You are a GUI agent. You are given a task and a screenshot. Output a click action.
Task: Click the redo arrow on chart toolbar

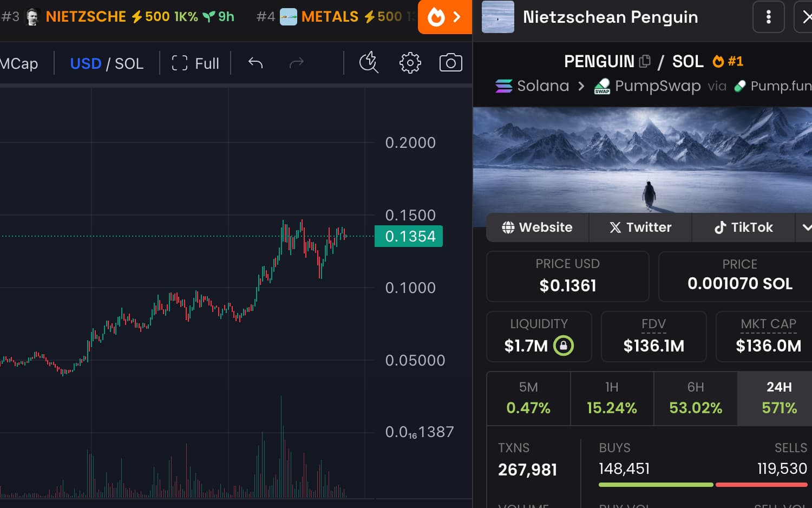click(x=297, y=63)
